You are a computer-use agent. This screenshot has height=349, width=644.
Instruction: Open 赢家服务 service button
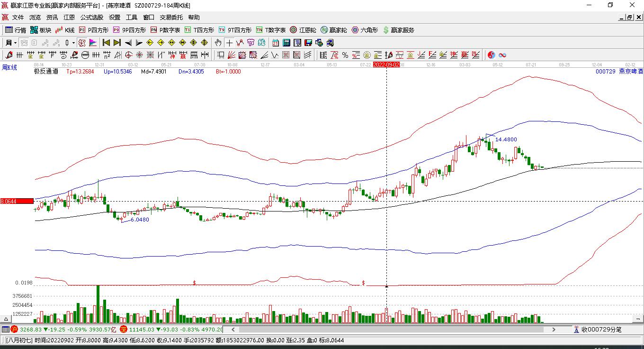[398, 30]
